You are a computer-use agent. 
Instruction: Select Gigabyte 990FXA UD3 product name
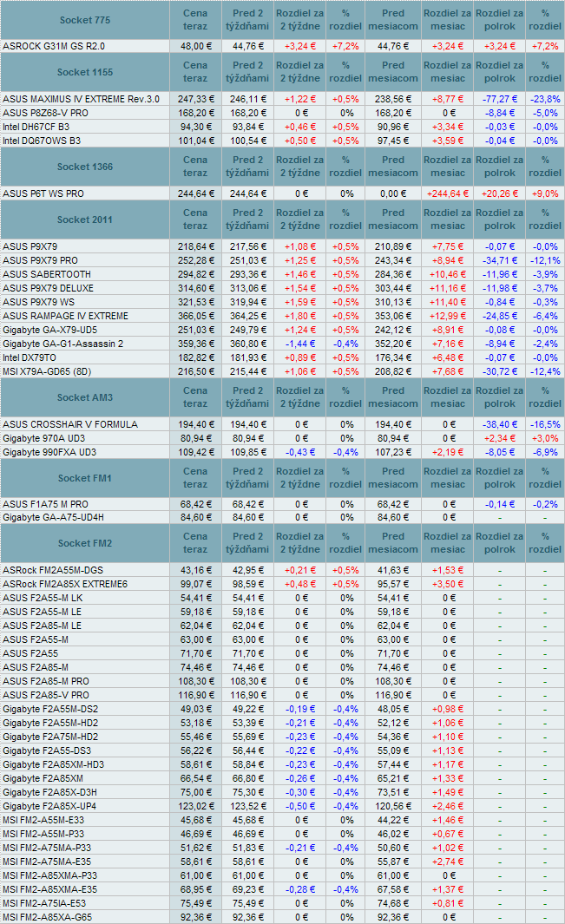pyautogui.click(x=49, y=453)
